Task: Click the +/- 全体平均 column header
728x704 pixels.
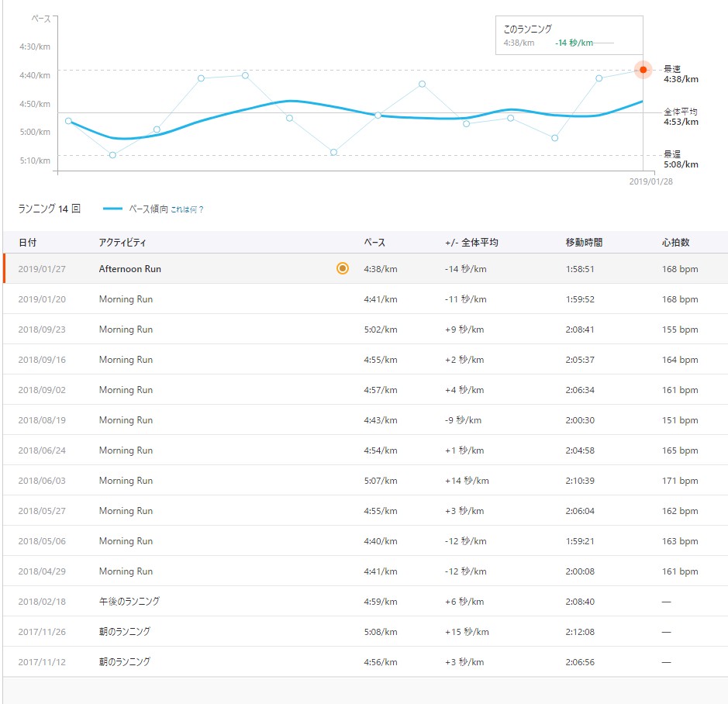Action: pyautogui.click(x=471, y=243)
